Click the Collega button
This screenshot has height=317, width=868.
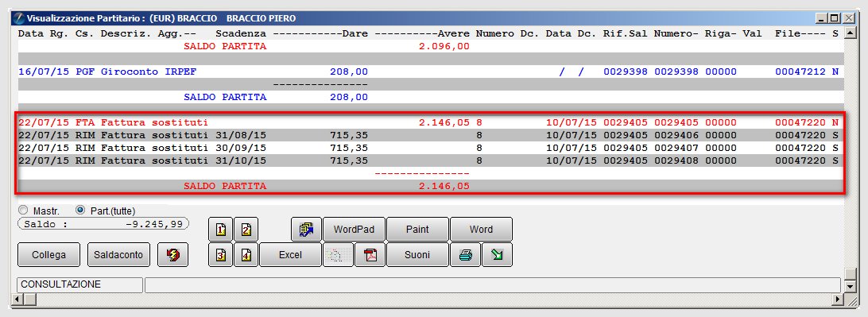(x=49, y=255)
